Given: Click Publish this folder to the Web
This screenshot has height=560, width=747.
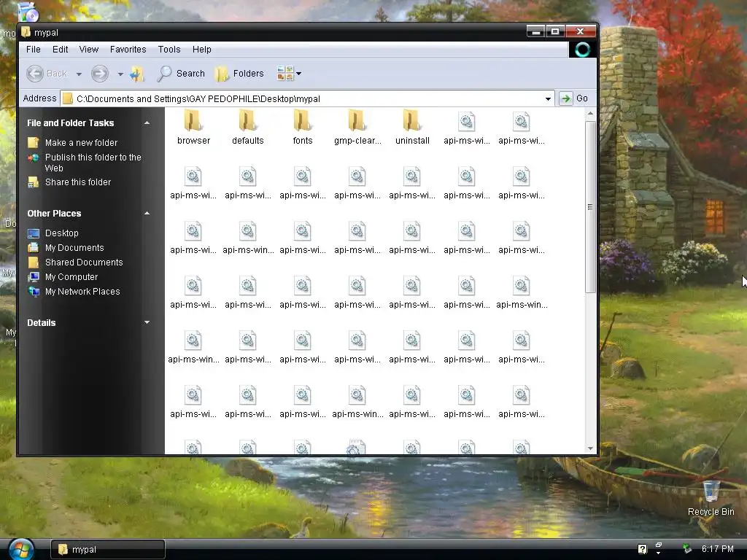Looking at the screenshot, I should click(93, 163).
